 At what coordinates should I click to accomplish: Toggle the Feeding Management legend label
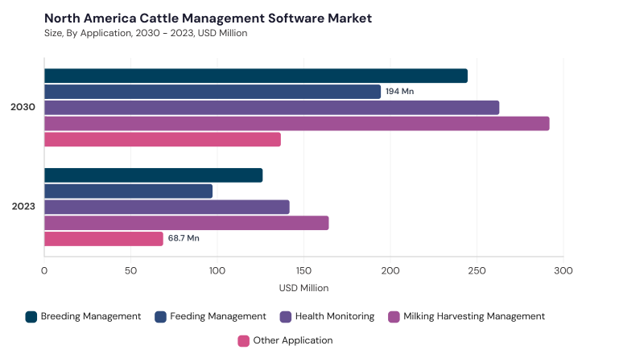[x=218, y=316]
